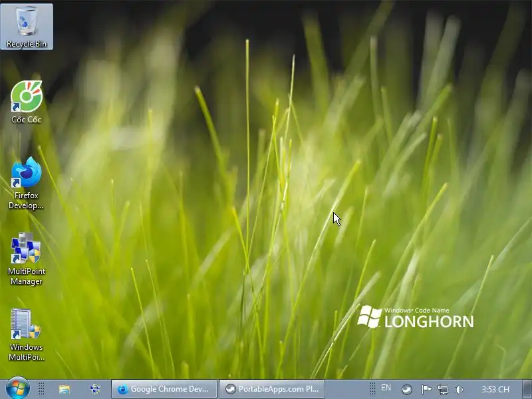Select the Cốc Cốc browser shortcut
The height and width of the screenshot is (399, 532).
tap(27, 102)
